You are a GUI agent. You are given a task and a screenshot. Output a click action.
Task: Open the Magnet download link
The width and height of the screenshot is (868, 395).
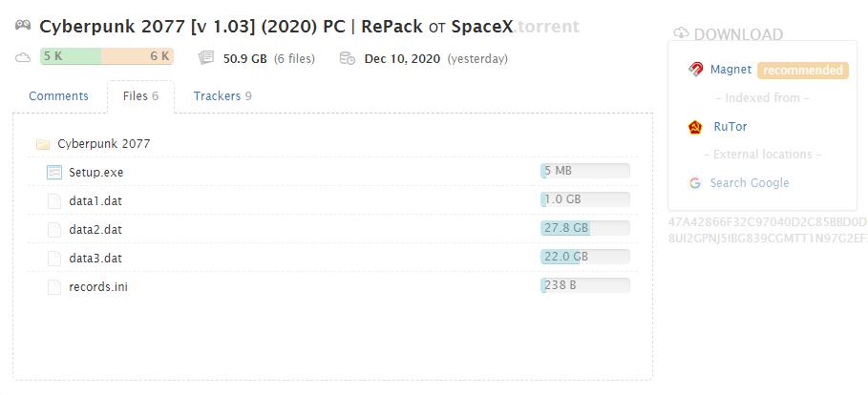tap(731, 70)
